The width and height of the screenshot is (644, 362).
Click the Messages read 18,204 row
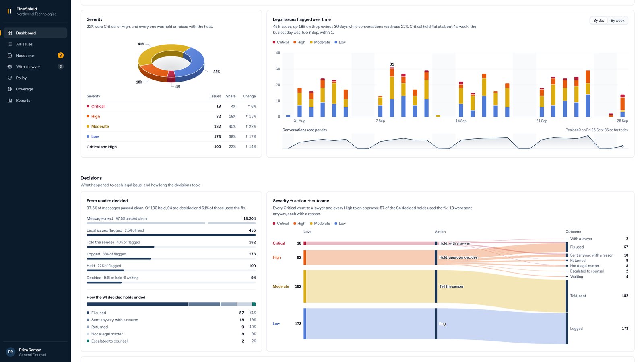click(171, 220)
